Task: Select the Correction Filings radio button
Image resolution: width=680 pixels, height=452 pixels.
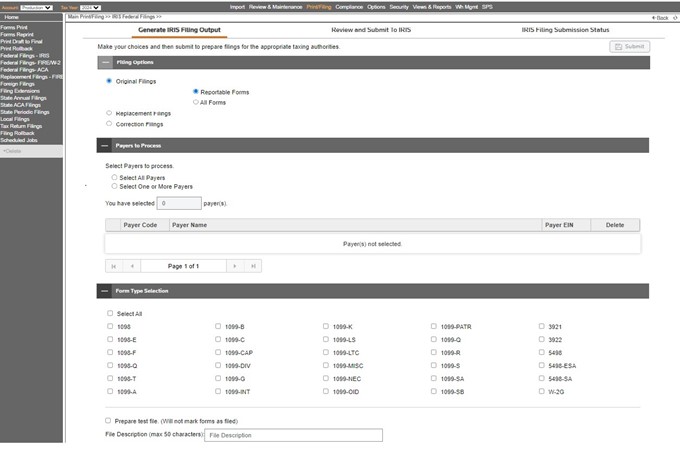Action: [109, 124]
